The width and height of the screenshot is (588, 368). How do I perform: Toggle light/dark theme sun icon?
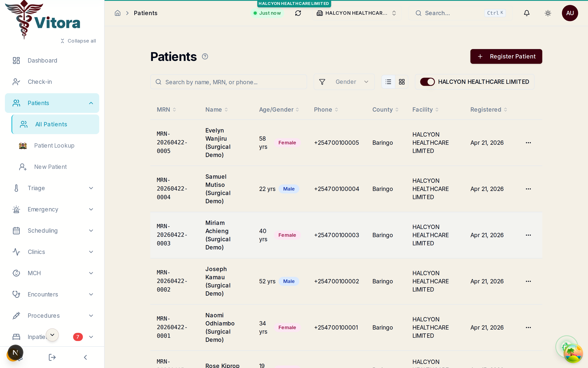548,13
